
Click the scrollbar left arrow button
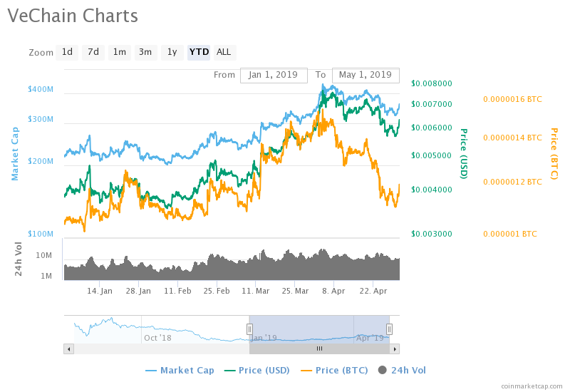click(x=68, y=349)
